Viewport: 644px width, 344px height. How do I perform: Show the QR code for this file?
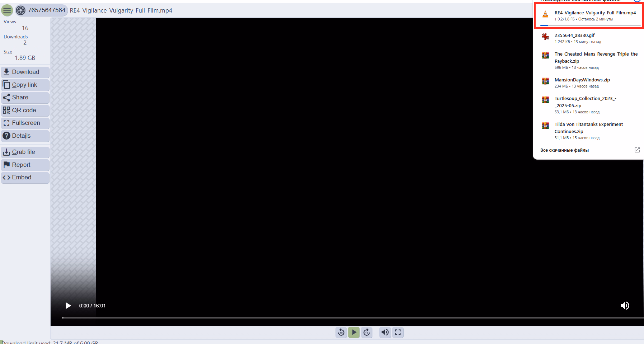(x=25, y=110)
